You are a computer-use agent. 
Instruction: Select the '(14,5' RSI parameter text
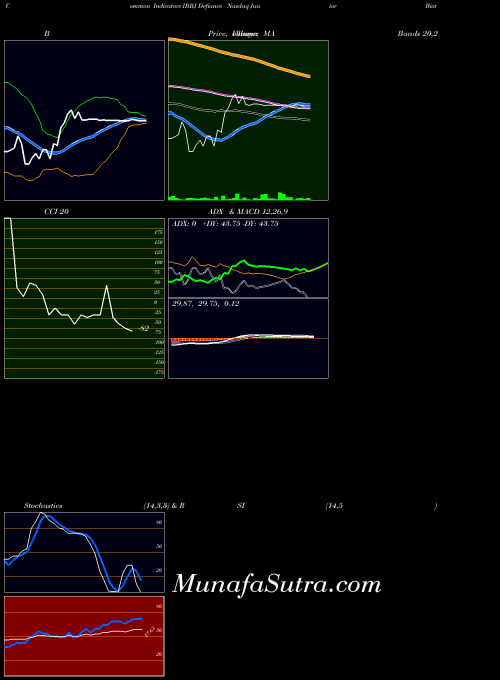334,506
